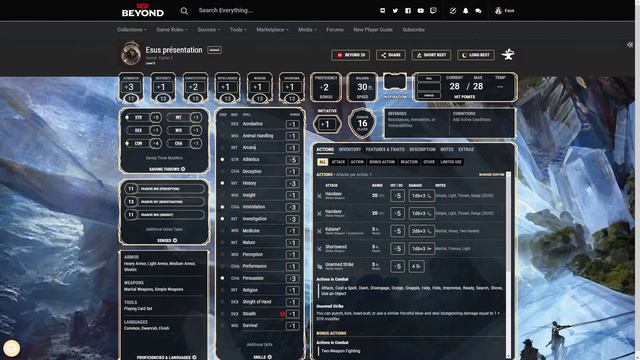Click the first Handaxe weapon icon
Image resolution: width=640 pixels, height=360 pixels.
pyautogui.click(x=320, y=196)
